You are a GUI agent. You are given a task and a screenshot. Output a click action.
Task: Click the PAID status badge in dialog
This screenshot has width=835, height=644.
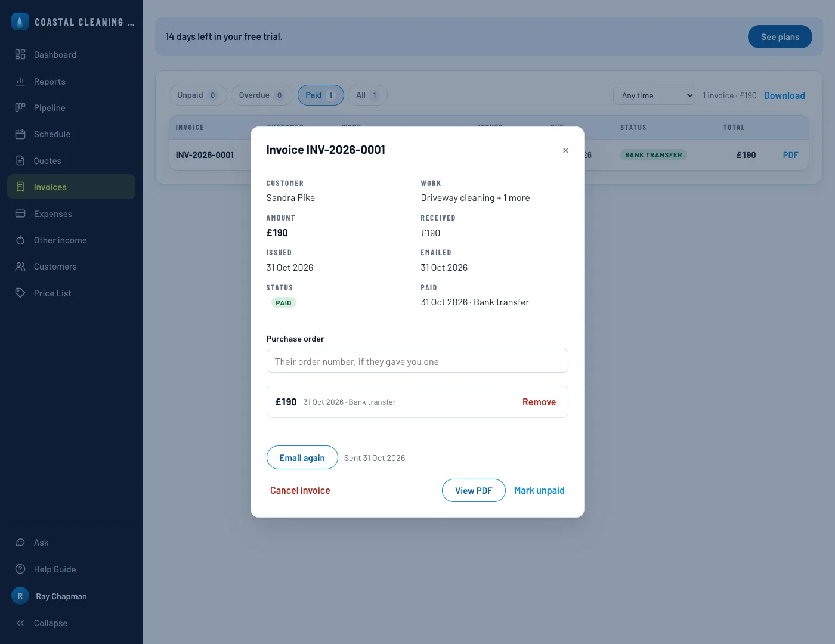pos(283,303)
